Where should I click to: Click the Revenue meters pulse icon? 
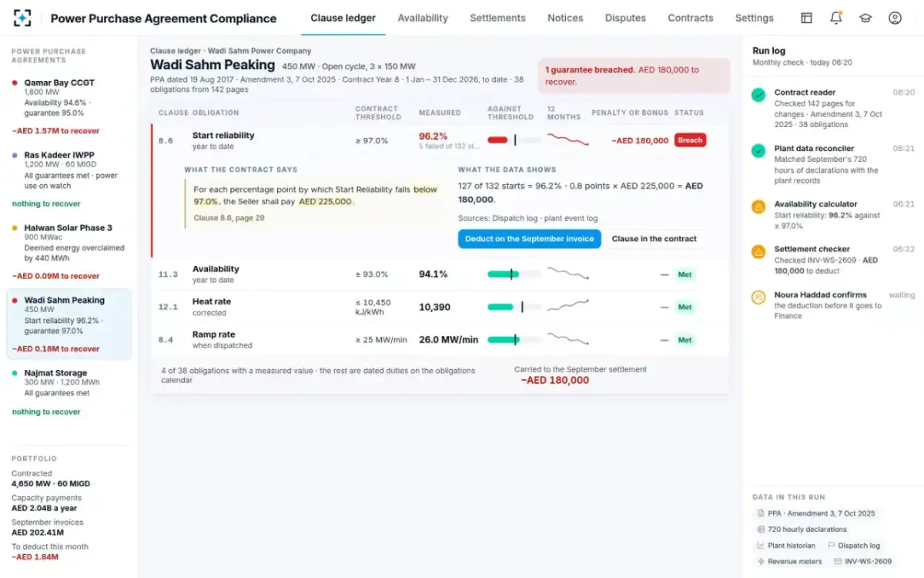[x=761, y=562]
